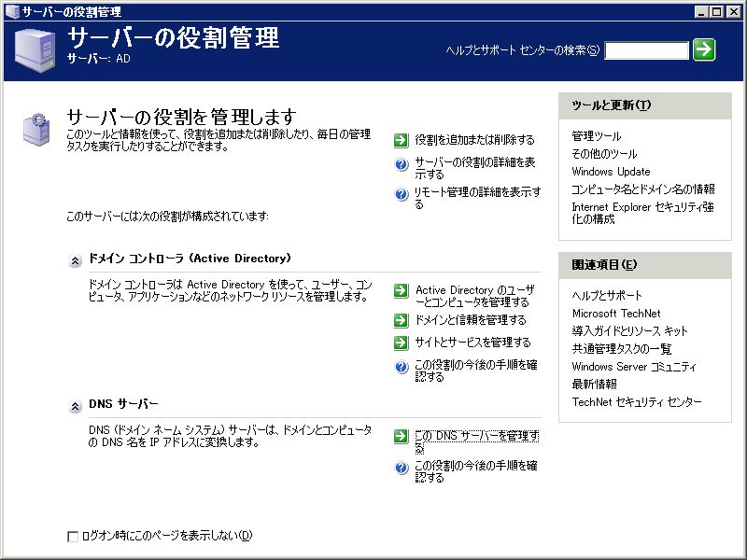
Task: Open この DNS サーバーを管理する link
Action: 476,441
